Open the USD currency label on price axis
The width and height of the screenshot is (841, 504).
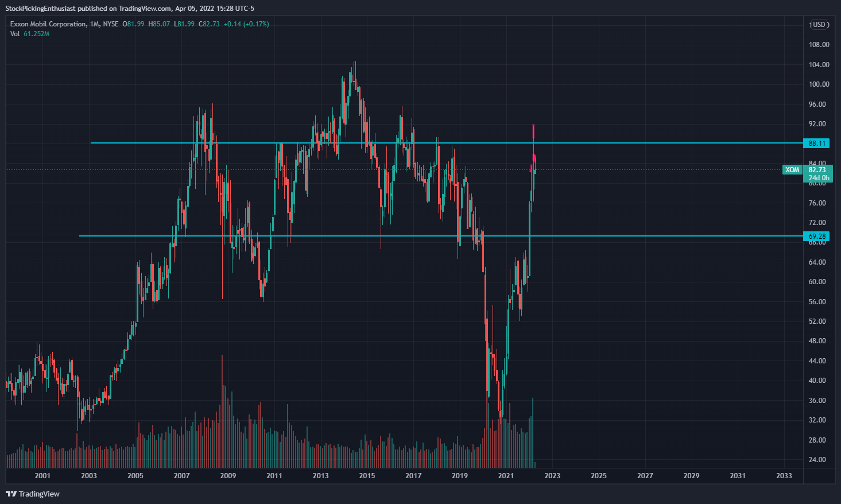(x=819, y=25)
